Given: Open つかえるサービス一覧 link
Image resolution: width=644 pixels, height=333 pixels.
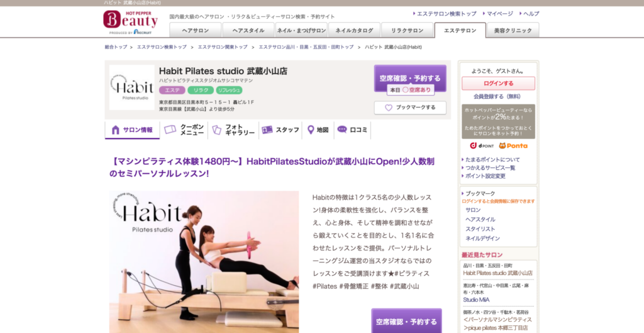Looking at the screenshot, I should [490, 167].
